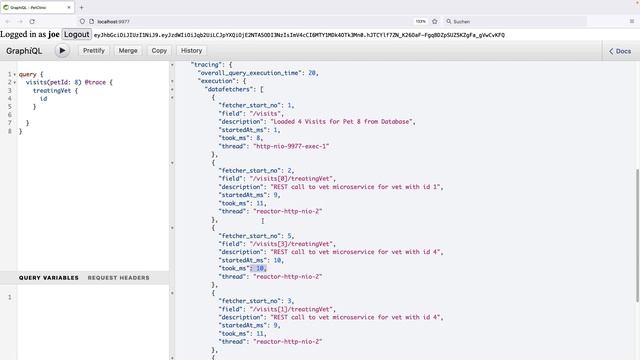
Task: Click "treatingVet" in the query editor
Action: tap(52, 91)
